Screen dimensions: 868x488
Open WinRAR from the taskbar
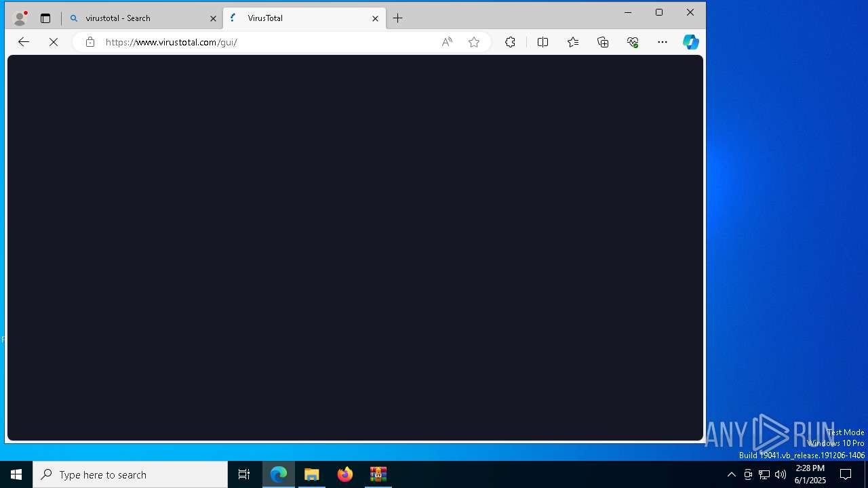click(378, 474)
